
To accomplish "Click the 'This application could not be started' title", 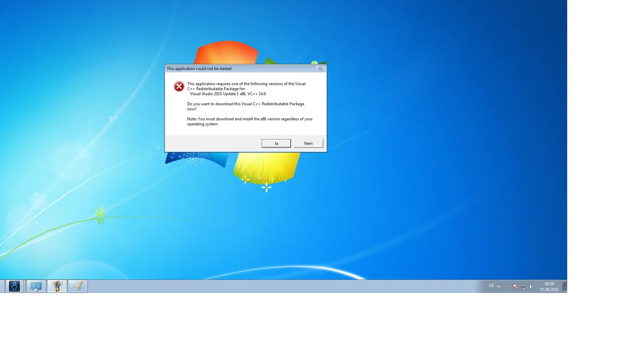I will tap(199, 69).
